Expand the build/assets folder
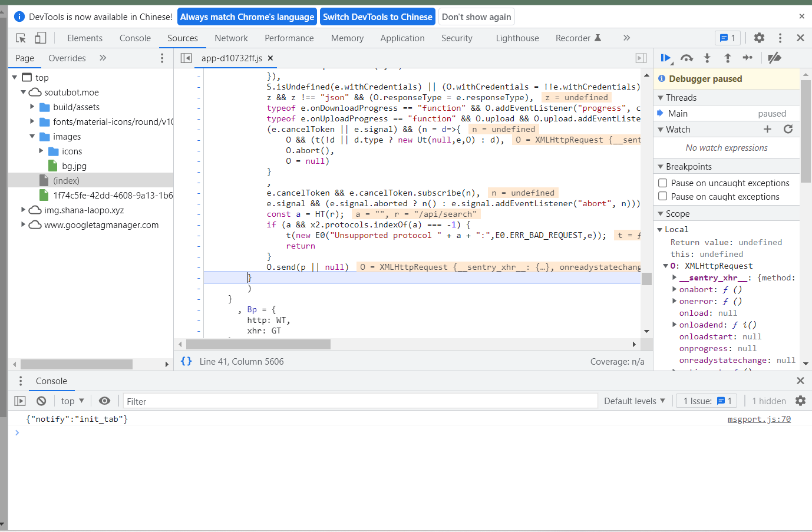Image resolution: width=812 pixels, height=532 pixels. pyautogui.click(x=32, y=107)
